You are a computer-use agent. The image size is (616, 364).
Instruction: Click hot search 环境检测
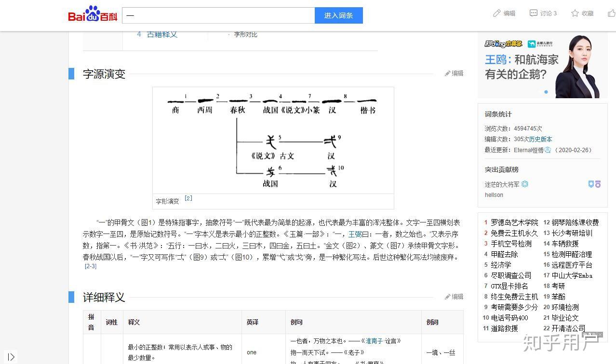tap(565, 307)
